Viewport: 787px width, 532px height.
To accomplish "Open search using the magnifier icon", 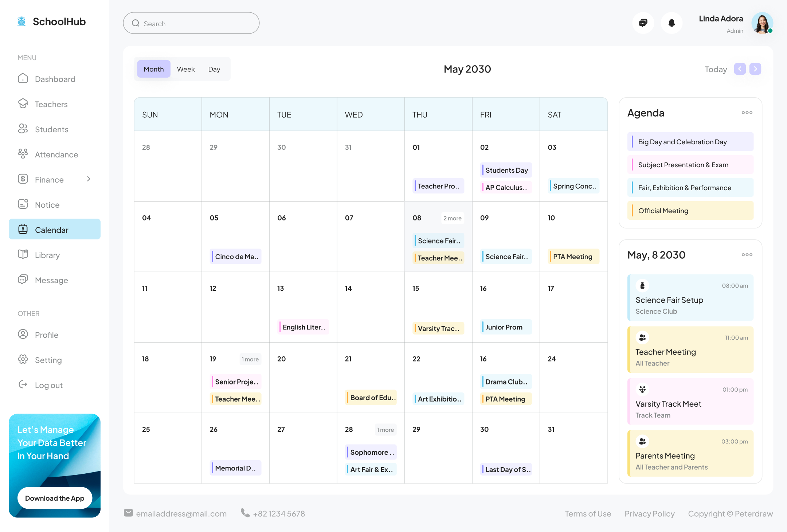I will 136,23.
